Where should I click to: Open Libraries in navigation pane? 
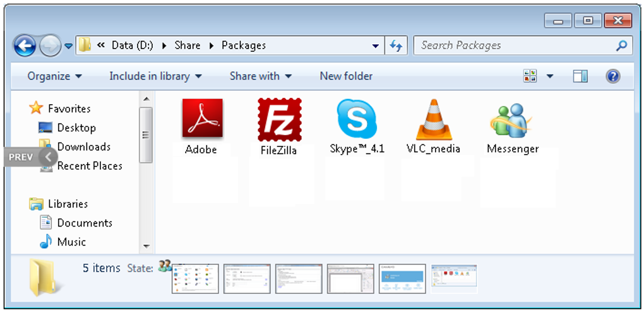(68, 204)
